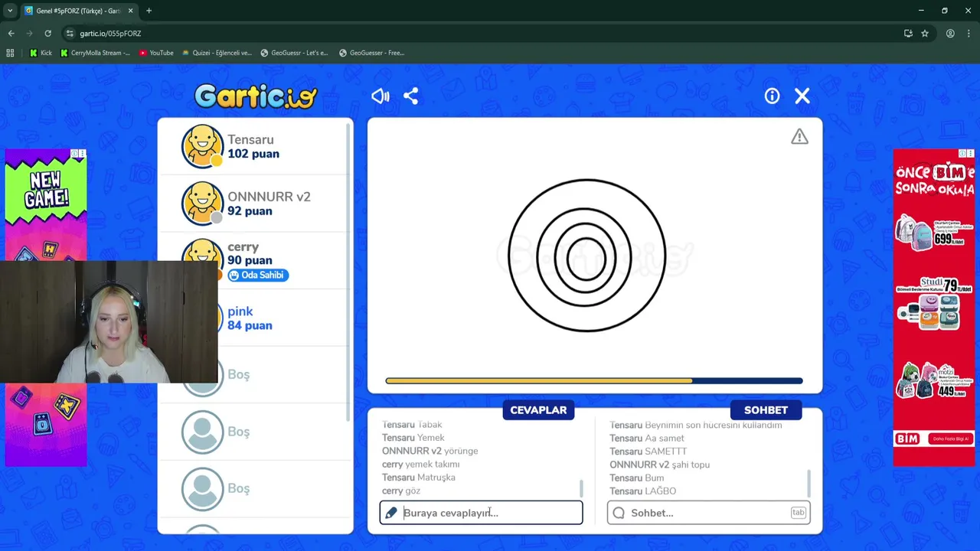980x551 pixels.
Task: Open Chrome three-dot menu
Action: [969, 34]
